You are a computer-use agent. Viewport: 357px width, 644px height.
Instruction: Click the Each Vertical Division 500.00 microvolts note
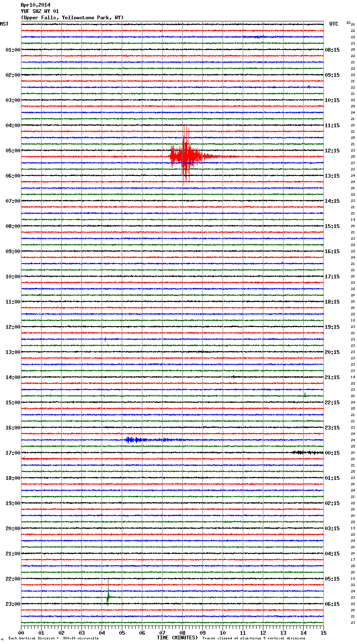point(53,638)
